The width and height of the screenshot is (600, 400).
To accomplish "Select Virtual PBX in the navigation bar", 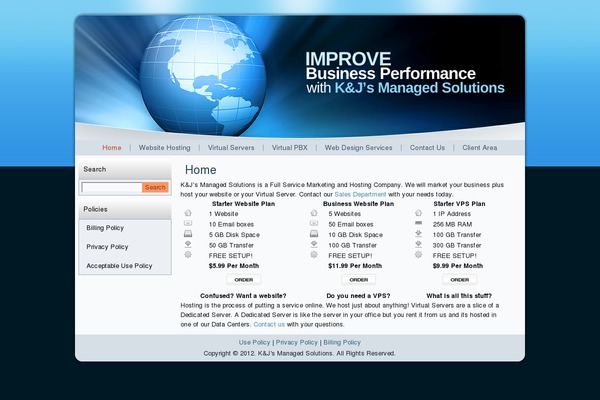I will [290, 148].
